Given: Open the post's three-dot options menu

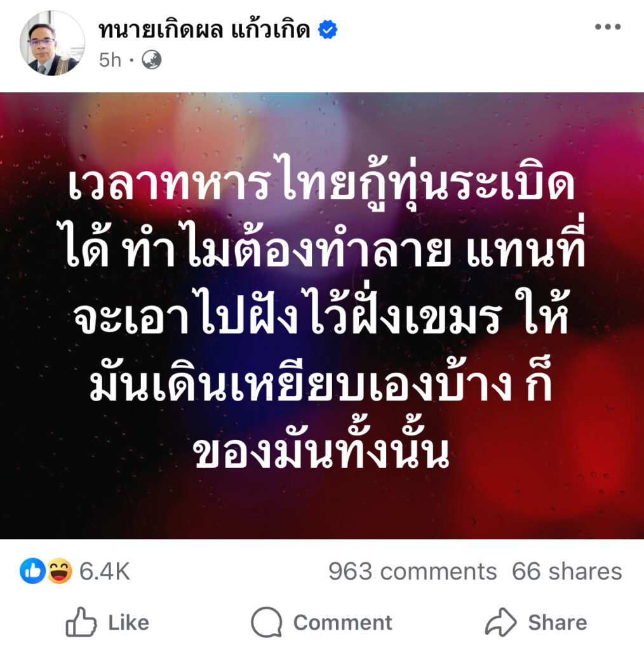Looking at the screenshot, I should [x=608, y=27].
